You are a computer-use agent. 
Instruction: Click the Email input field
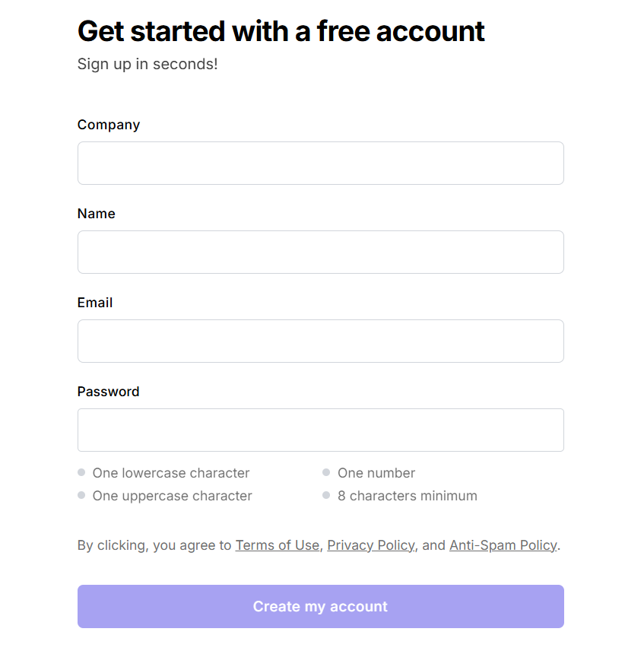[x=320, y=341]
